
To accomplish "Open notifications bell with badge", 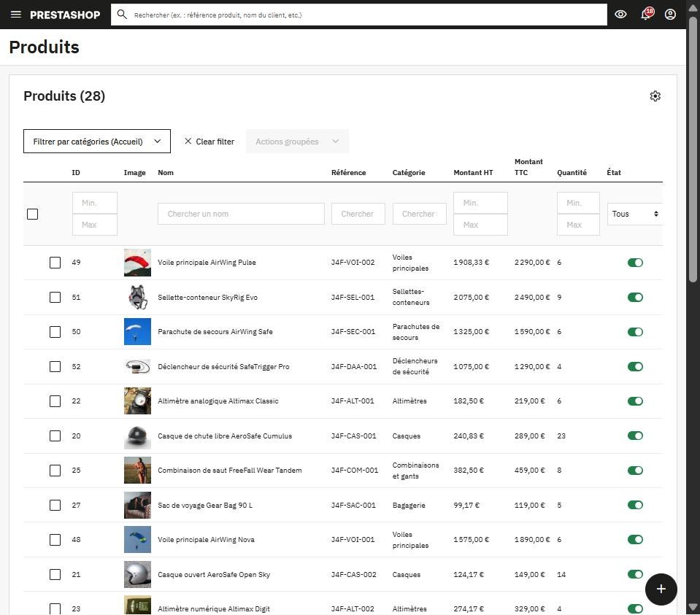I will (646, 14).
